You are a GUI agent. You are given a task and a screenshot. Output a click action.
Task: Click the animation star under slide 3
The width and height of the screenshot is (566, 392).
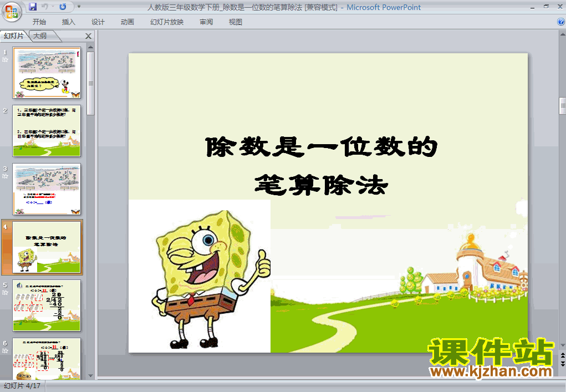pyautogui.click(x=5, y=176)
